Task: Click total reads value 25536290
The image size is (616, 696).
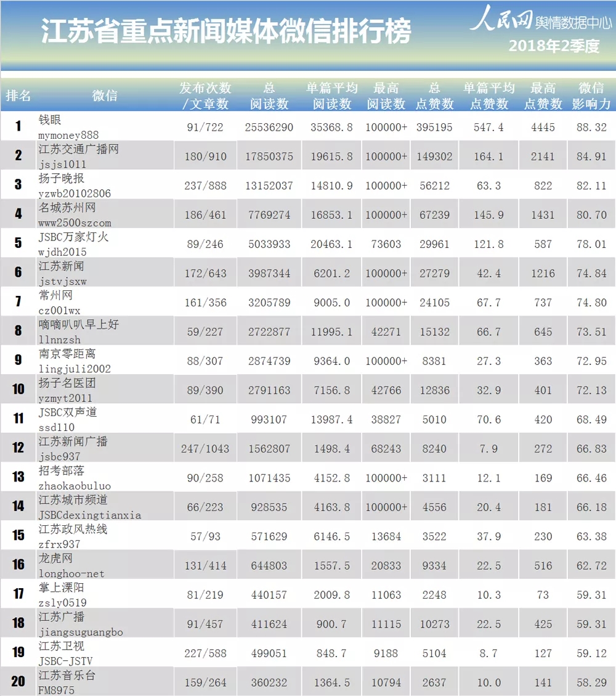Action: (x=269, y=128)
